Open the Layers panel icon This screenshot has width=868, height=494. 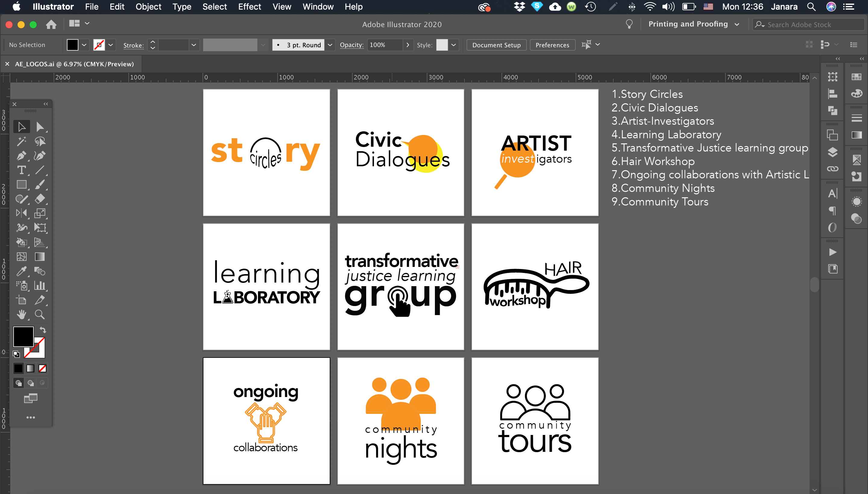coord(832,152)
